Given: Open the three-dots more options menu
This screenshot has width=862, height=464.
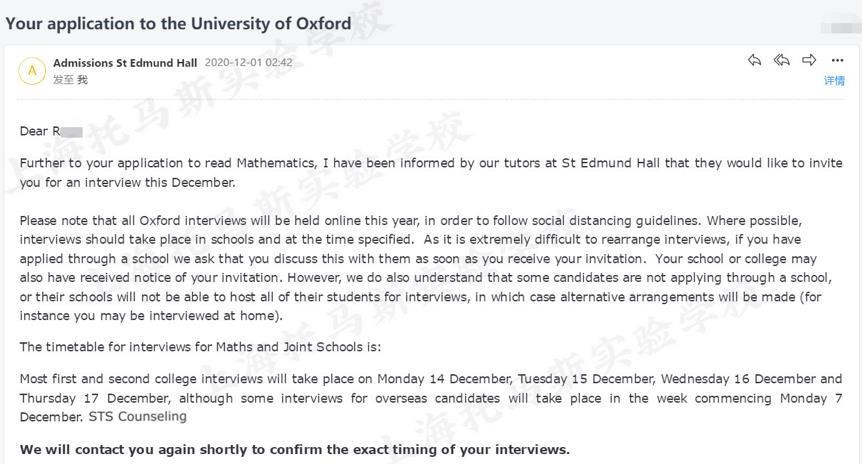Looking at the screenshot, I should pos(837,60).
